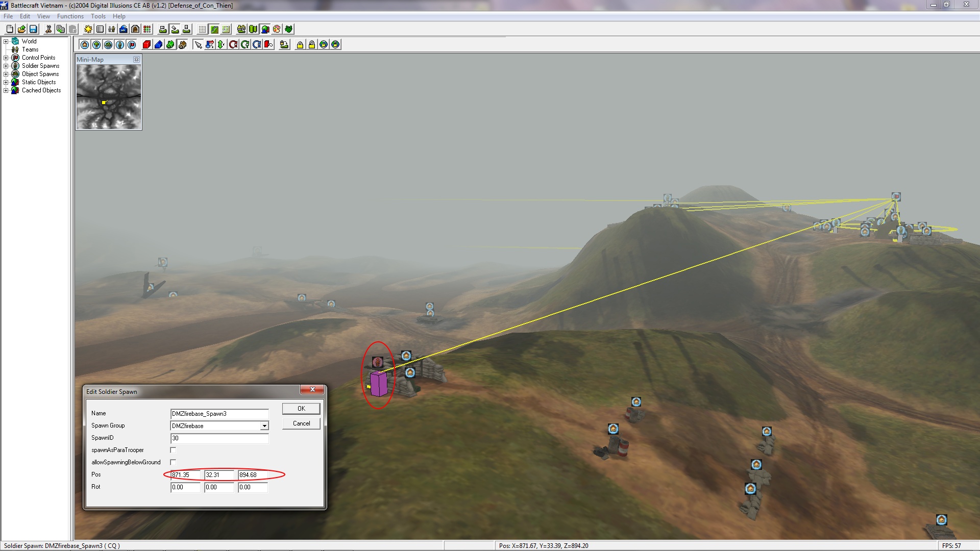Toggle tank object spawn layer icon
Viewport: 980px width, 551px height.
108,44
